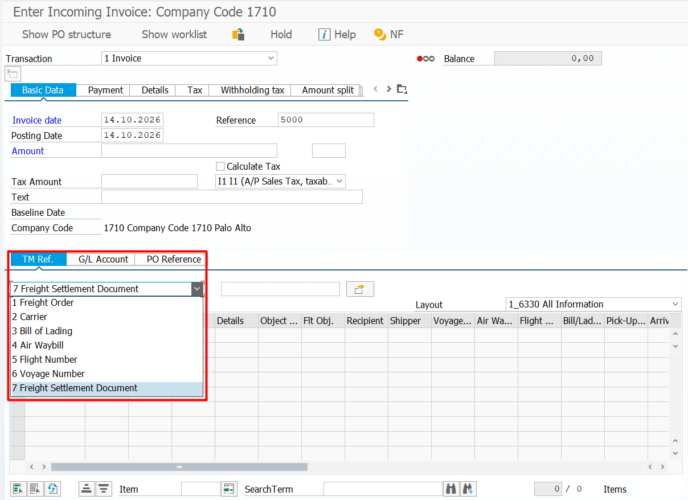This screenshot has width=688, height=500.
Task: Select 4 Air Waybill option
Action: [107, 345]
